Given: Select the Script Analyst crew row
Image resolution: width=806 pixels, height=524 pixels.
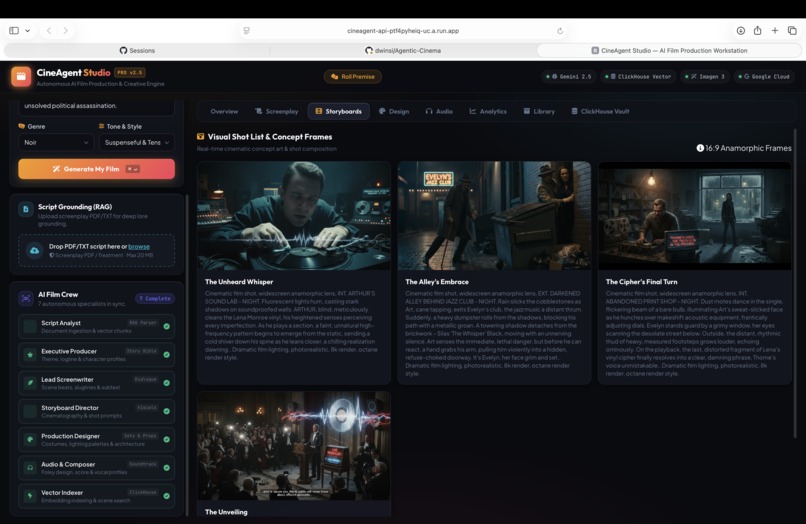Looking at the screenshot, I should pyautogui.click(x=96, y=326).
